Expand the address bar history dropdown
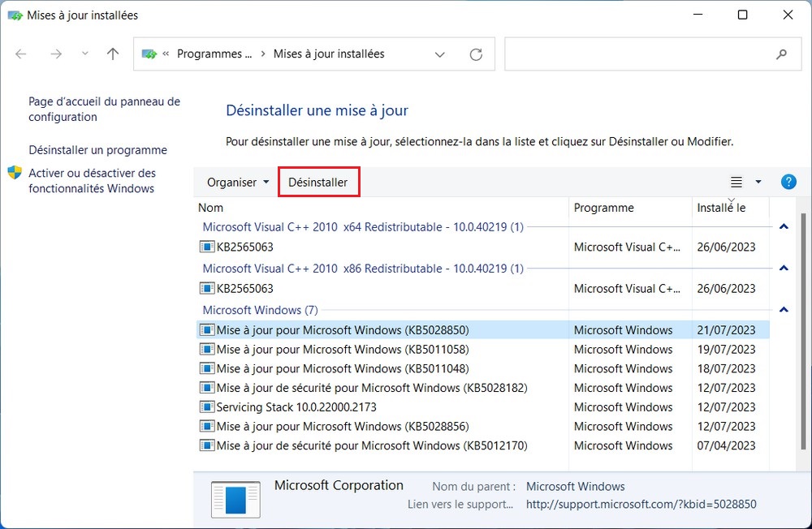The image size is (812, 529). click(439, 54)
